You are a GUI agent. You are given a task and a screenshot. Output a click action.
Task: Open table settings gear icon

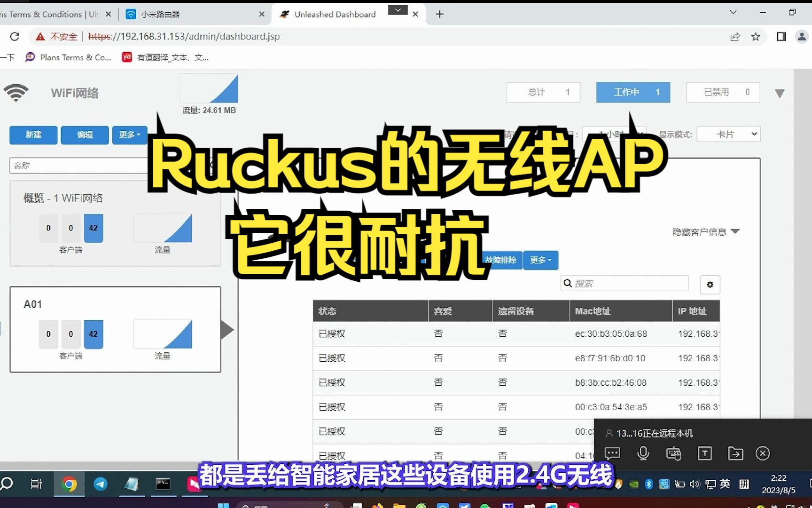point(710,284)
